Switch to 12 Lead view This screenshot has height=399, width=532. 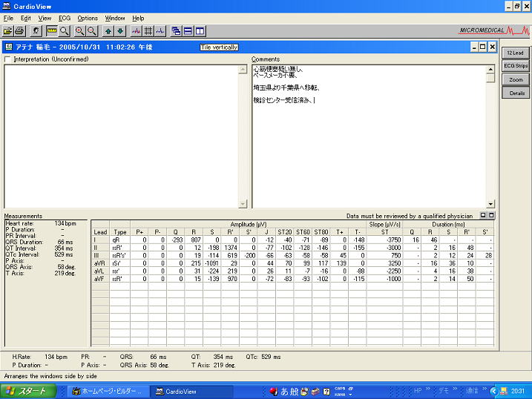coord(516,53)
